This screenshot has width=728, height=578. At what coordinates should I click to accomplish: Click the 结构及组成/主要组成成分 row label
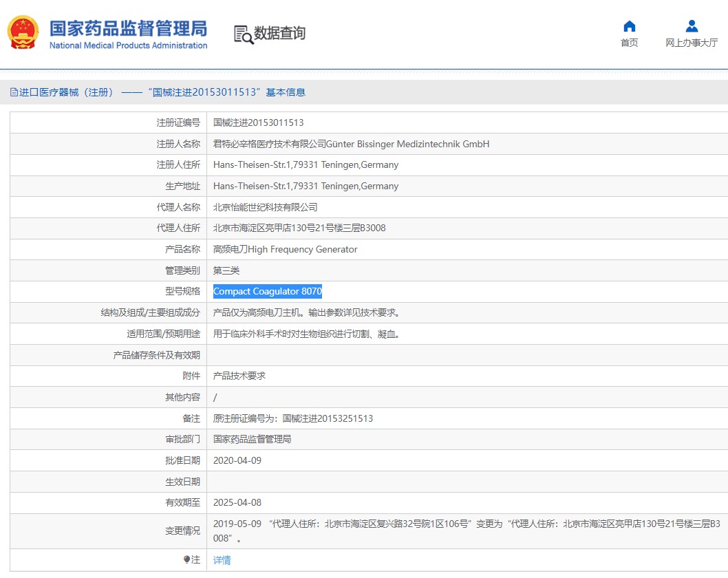point(151,312)
